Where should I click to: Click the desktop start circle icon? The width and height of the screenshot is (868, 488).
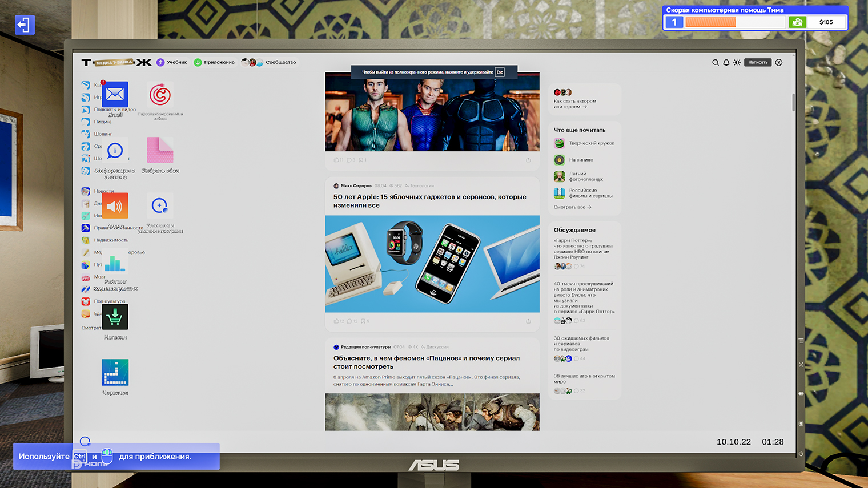pyautogui.click(x=85, y=441)
